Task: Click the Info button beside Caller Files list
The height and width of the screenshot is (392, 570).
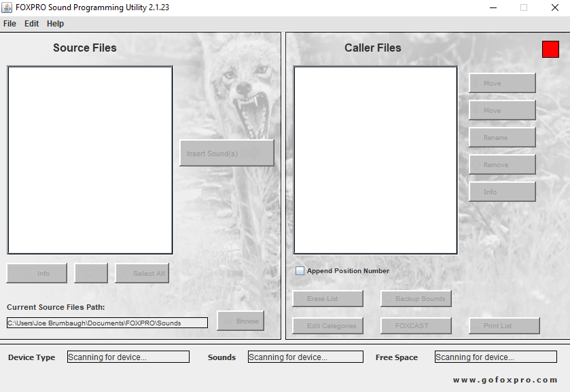Action: point(502,192)
